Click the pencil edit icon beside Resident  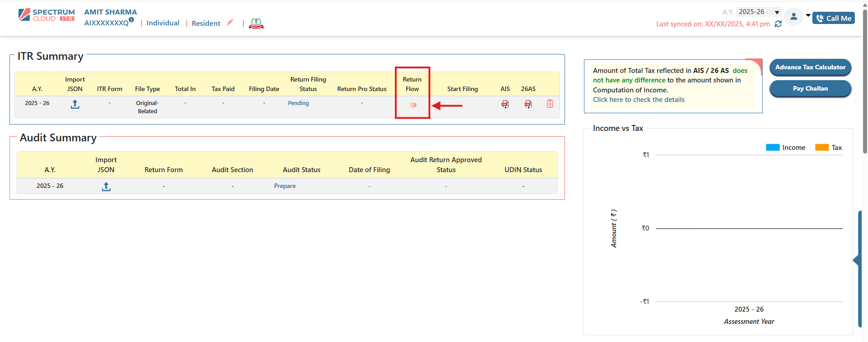pyautogui.click(x=230, y=22)
